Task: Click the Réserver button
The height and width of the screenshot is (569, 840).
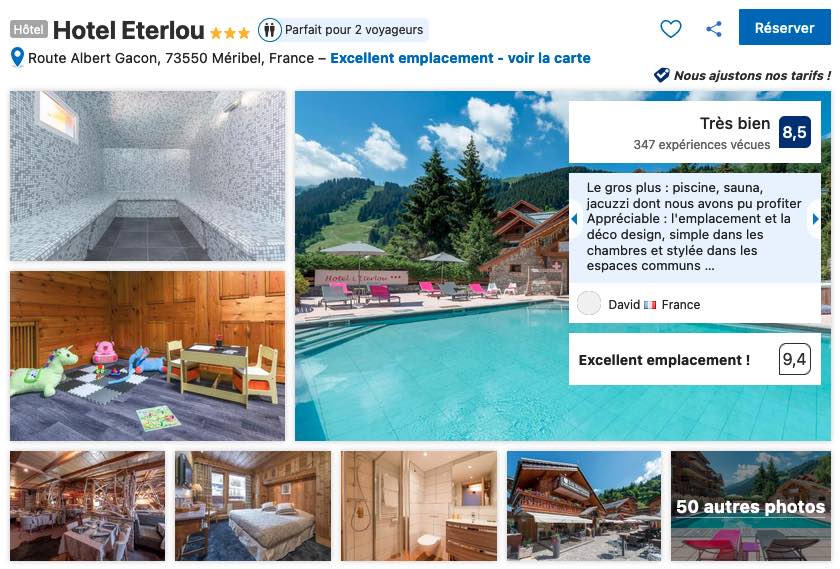Action: click(x=784, y=27)
